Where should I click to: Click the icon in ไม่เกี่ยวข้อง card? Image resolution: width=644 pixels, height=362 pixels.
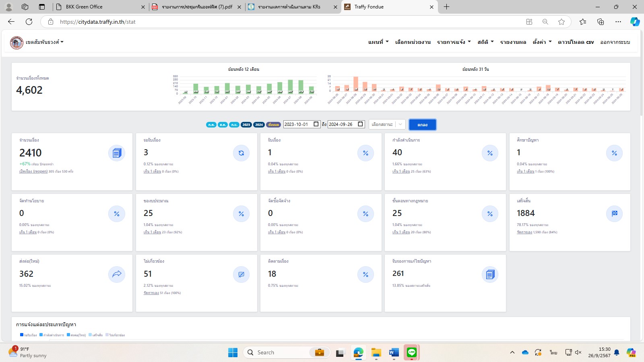241,274
